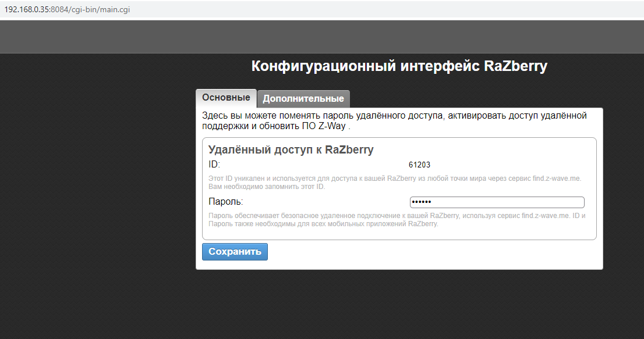Switch to the Основные tab
Image resolution: width=644 pixels, height=339 pixels.
[226, 98]
